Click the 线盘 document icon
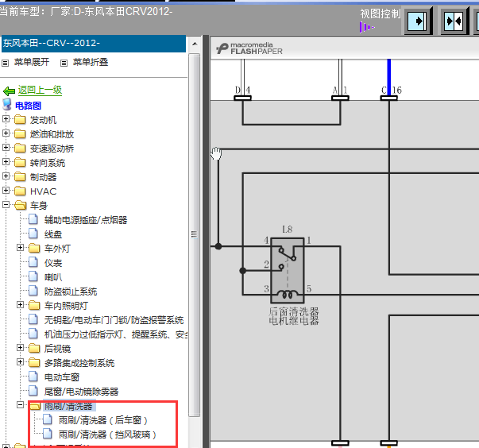Viewport: 479px width, 448px height. [x=33, y=234]
